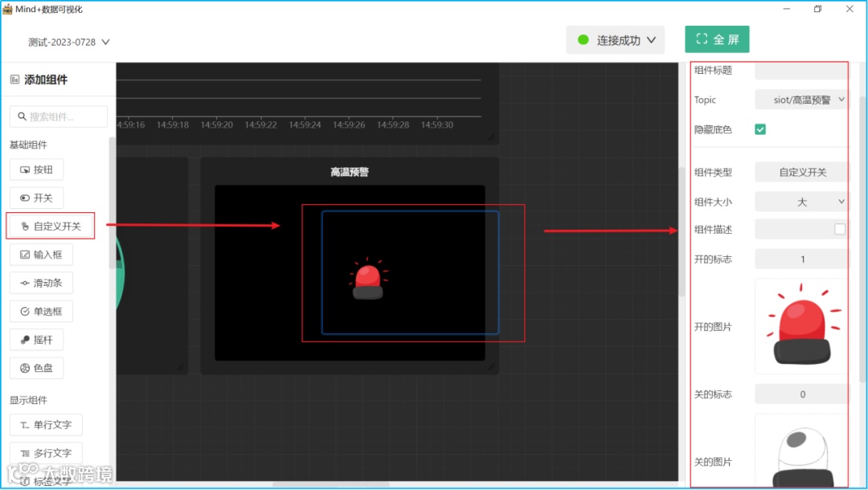Open the 测试-2023-0728 project dropdown
The height and width of the screenshot is (490, 868).
69,42
